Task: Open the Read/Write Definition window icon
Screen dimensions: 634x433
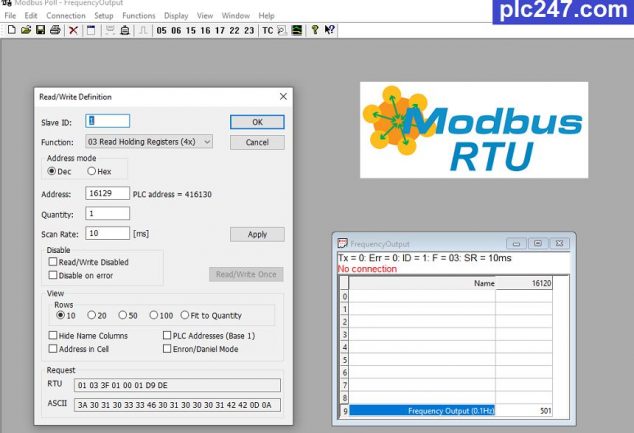Action: coord(91,30)
